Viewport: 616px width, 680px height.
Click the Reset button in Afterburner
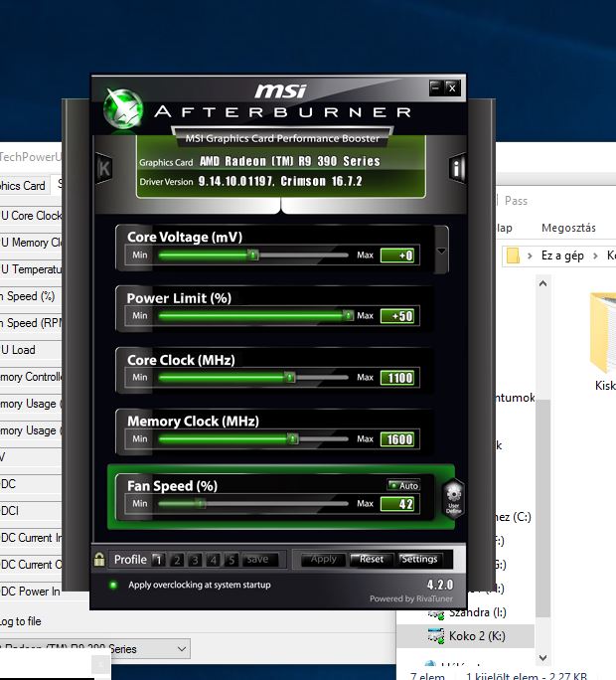tap(371, 559)
